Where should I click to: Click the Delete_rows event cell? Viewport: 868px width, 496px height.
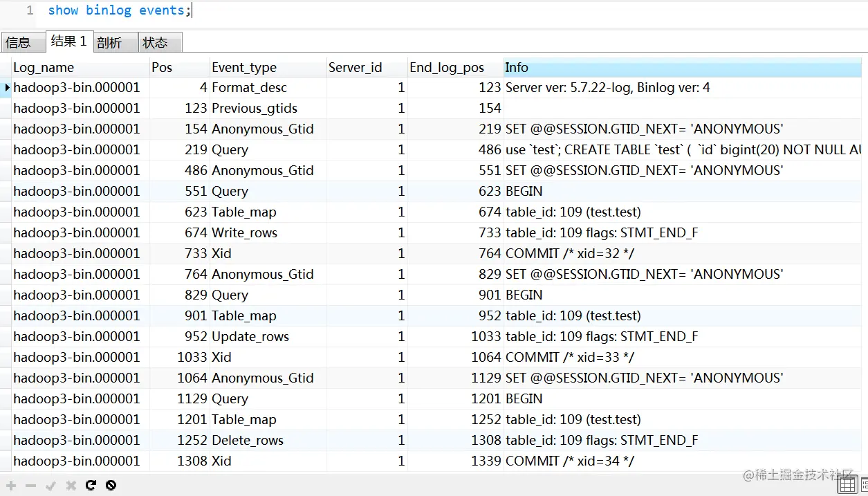pos(268,441)
